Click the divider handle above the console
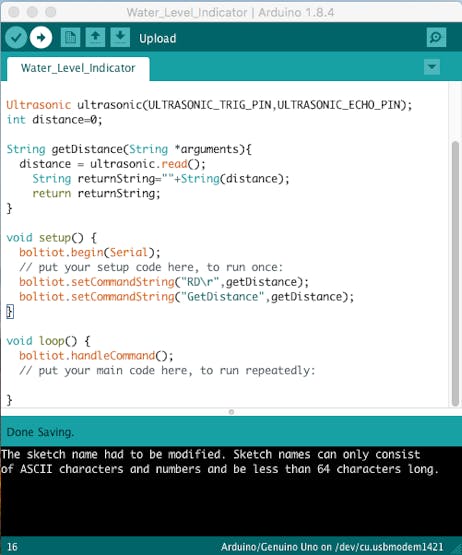This screenshot has height=555, width=462. 231,412
